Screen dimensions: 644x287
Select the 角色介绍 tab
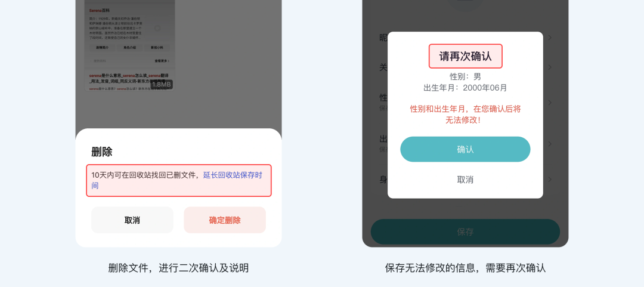130,48
